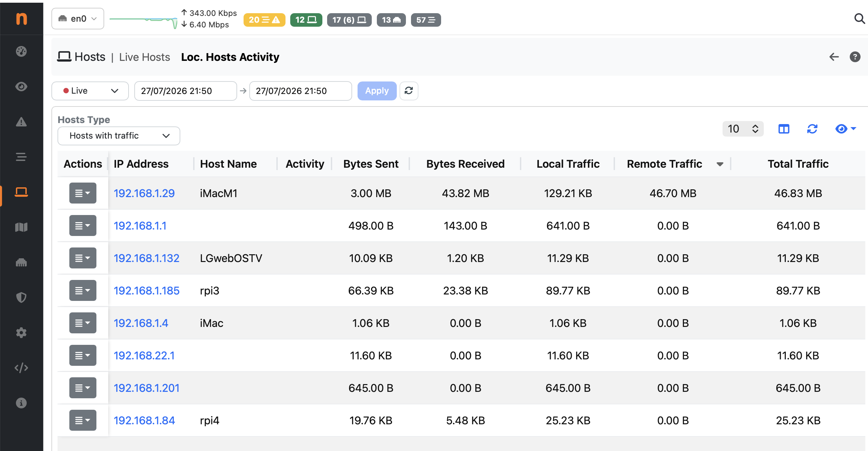Open the Alerts triangle sidebar icon
Screen dimensions: 868x451
click(x=21, y=122)
